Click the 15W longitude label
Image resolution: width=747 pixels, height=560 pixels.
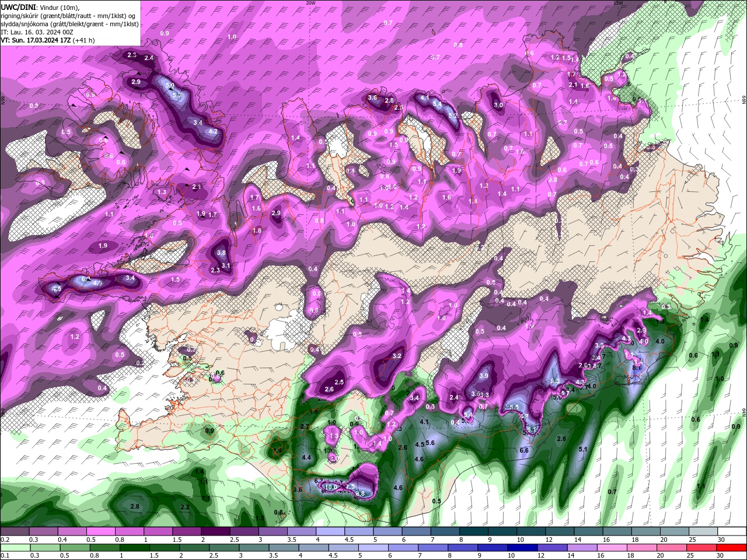click(618, 3)
